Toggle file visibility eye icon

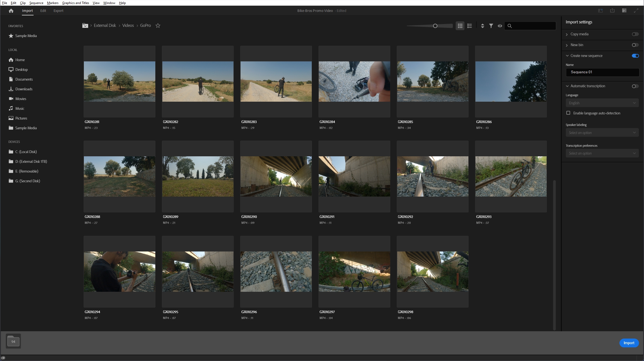[x=500, y=26]
